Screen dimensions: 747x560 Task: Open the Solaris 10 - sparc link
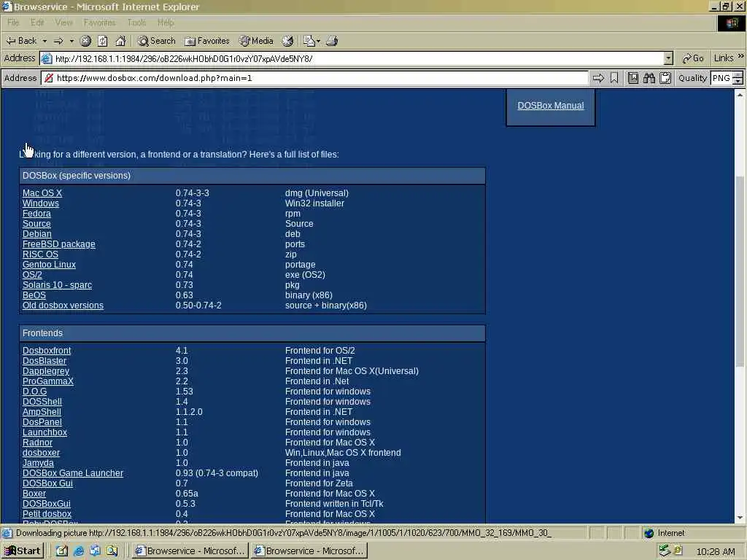[x=57, y=285]
